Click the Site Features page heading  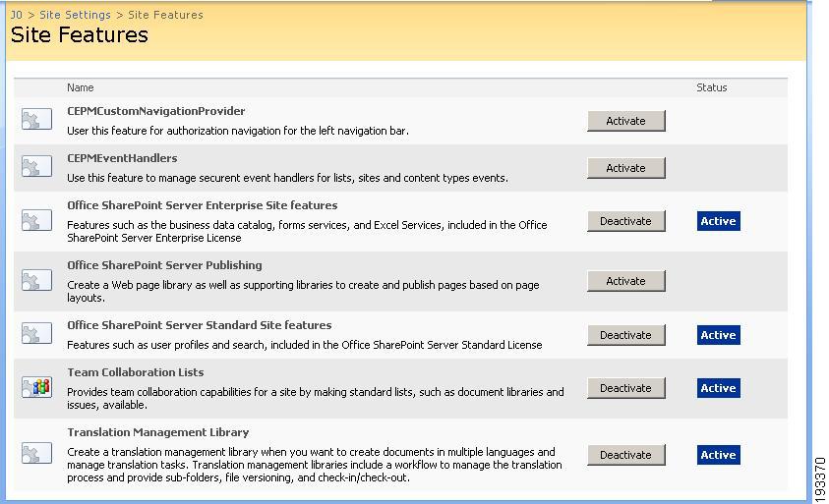[x=80, y=34]
